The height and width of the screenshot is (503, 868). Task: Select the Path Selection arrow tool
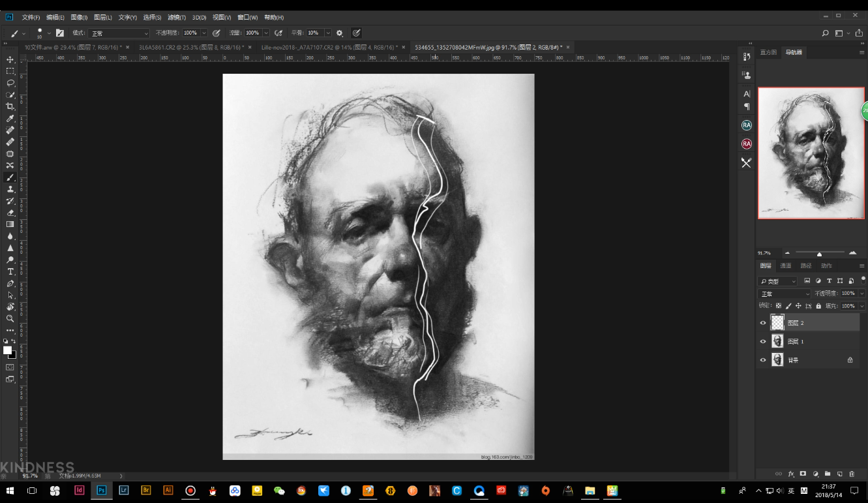tap(10, 294)
